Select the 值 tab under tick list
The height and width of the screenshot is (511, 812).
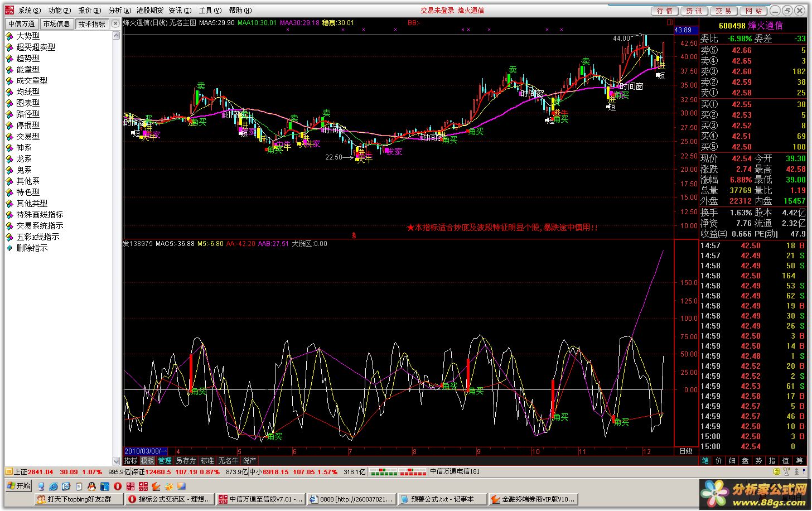(785, 461)
